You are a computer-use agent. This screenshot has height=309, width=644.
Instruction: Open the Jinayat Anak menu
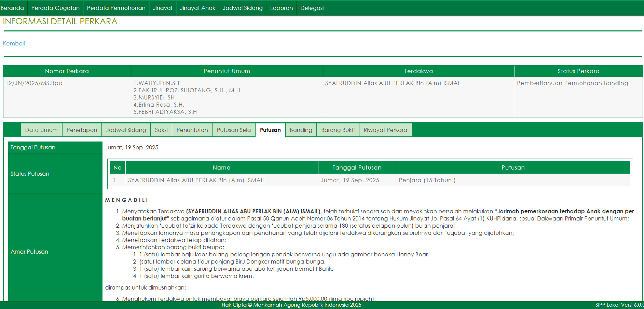[x=198, y=8]
